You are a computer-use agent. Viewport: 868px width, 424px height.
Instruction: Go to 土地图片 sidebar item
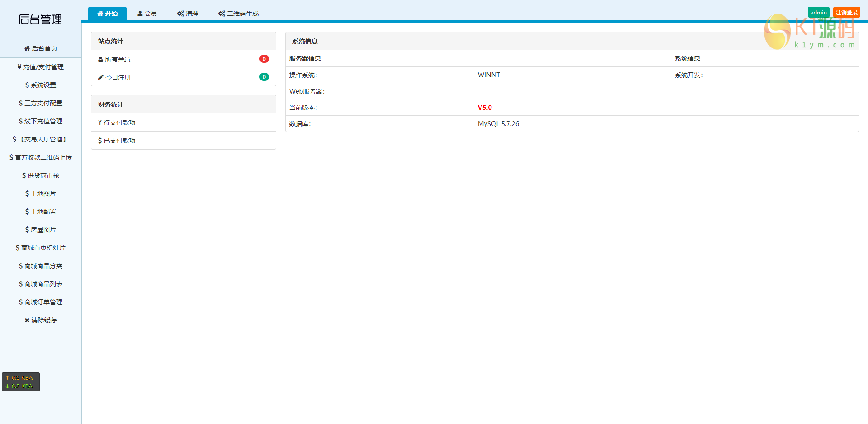pos(41,193)
